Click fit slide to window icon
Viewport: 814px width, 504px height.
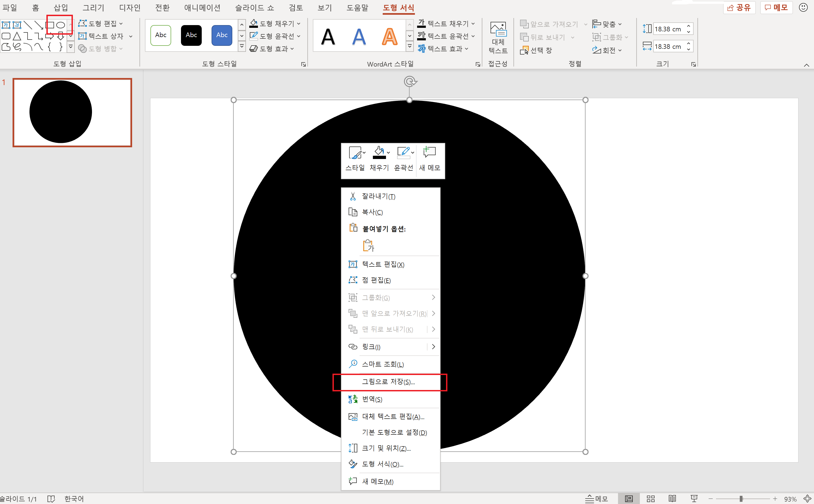[807, 499]
